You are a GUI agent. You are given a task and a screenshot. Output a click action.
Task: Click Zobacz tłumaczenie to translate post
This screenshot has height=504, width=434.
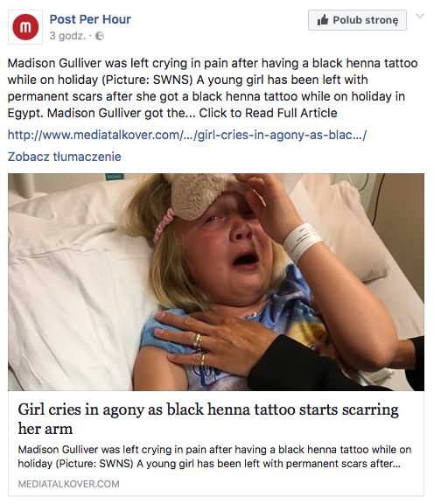pos(64,157)
